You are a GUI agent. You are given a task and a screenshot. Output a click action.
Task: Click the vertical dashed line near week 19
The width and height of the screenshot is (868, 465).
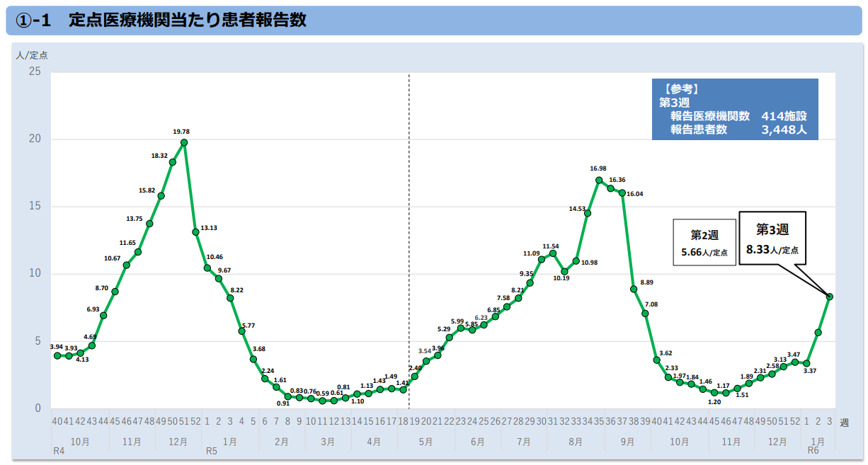409,212
